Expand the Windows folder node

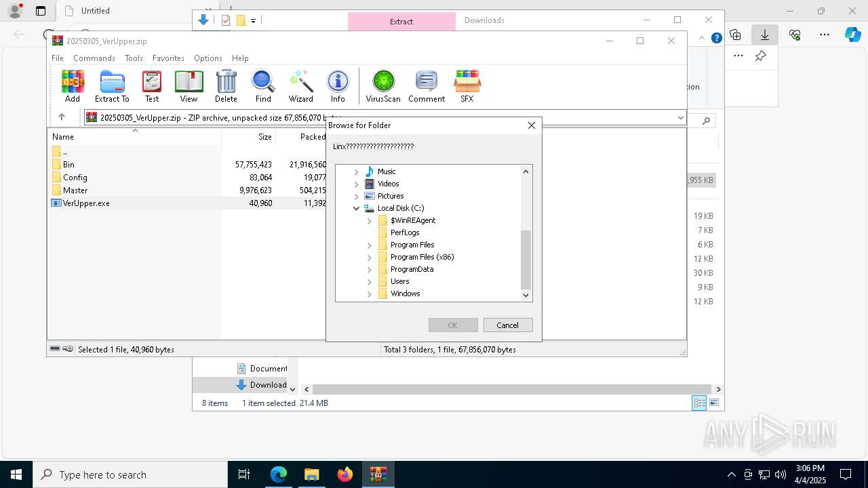pos(370,293)
